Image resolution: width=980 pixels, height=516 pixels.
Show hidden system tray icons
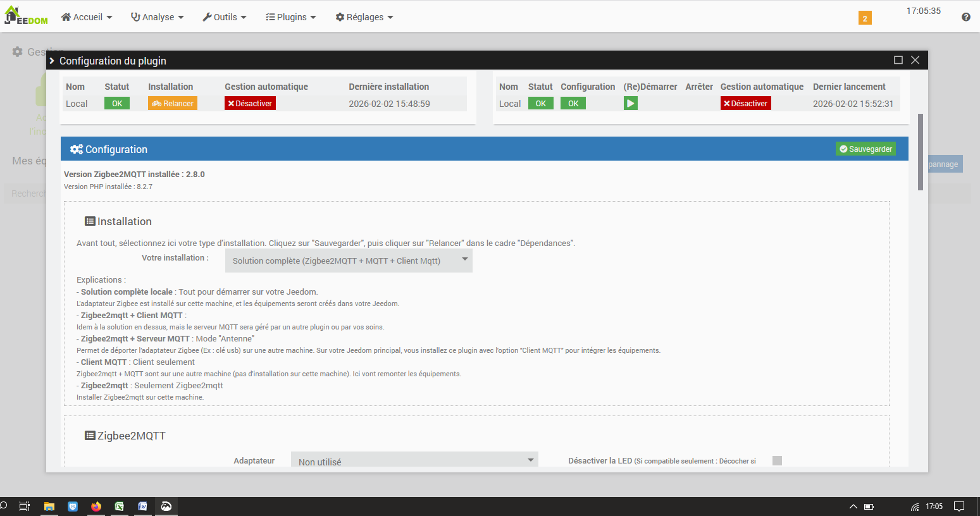click(x=853, y=507)
